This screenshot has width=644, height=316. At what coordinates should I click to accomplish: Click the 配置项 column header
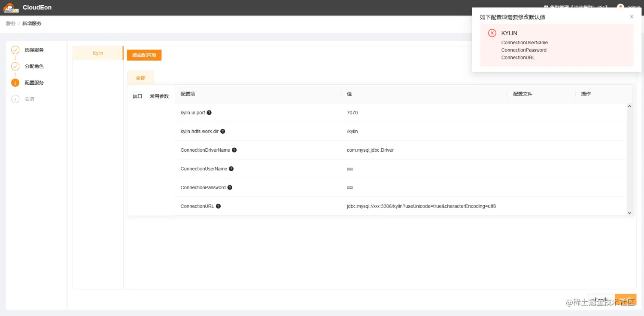[x=188, y=94]
